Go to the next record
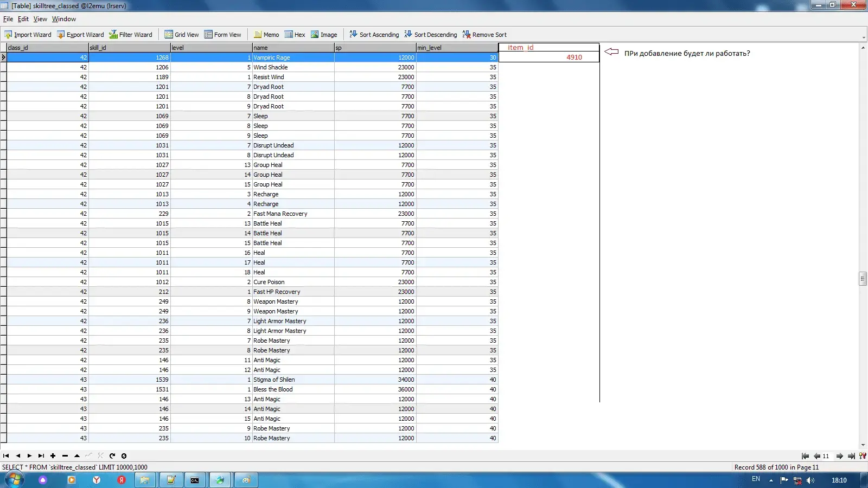 pyautogui.click(x=29, y=456)
